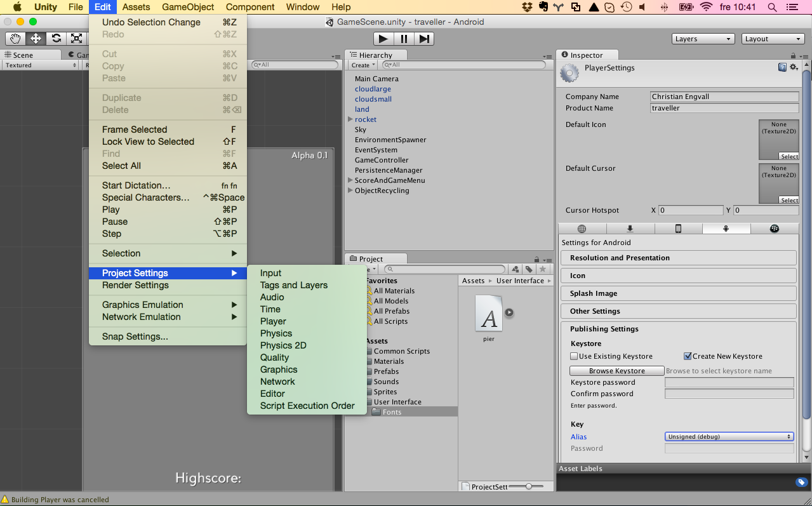Click the Company Name input field
This screenshot has width=812, height=506.
[x=724, y=97]
